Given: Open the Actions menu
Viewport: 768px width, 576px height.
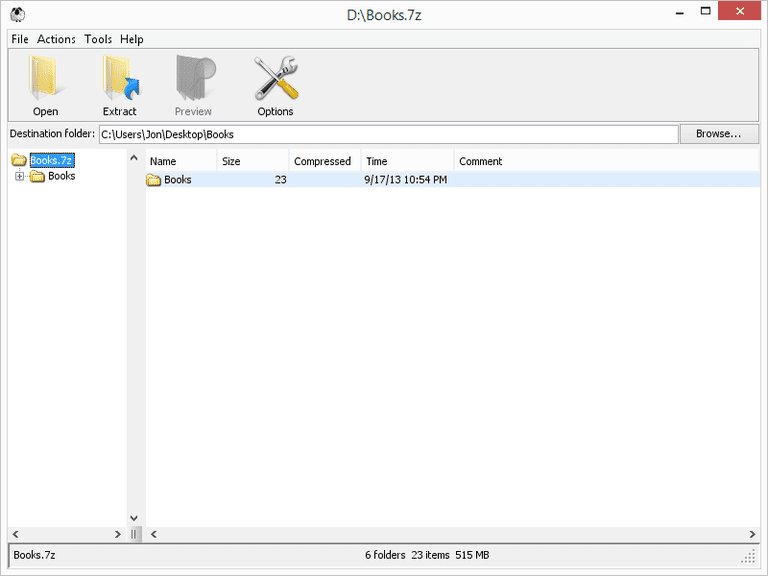Looking at the screenshot, I should (56, 39).
